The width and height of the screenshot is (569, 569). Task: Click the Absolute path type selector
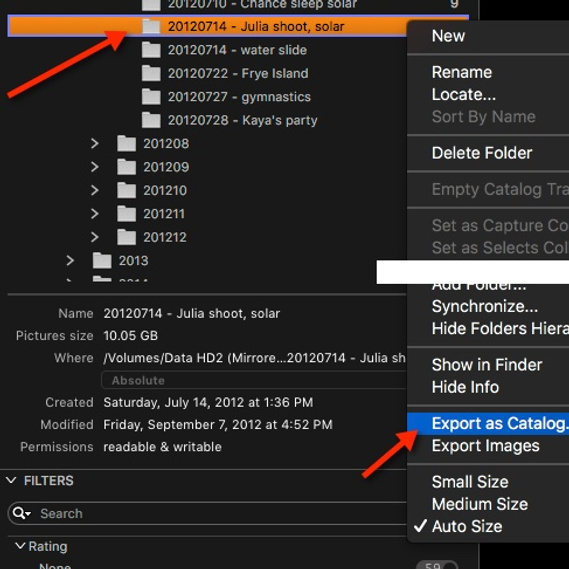coord(253,380)
